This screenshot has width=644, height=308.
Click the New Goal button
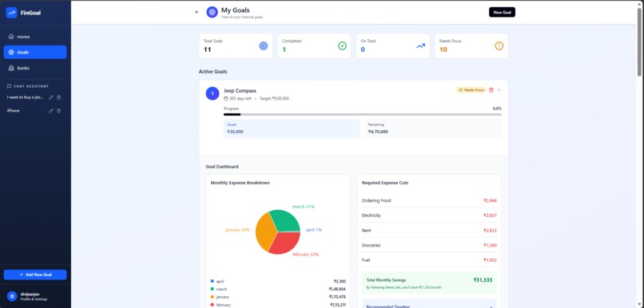pos(502,12)
